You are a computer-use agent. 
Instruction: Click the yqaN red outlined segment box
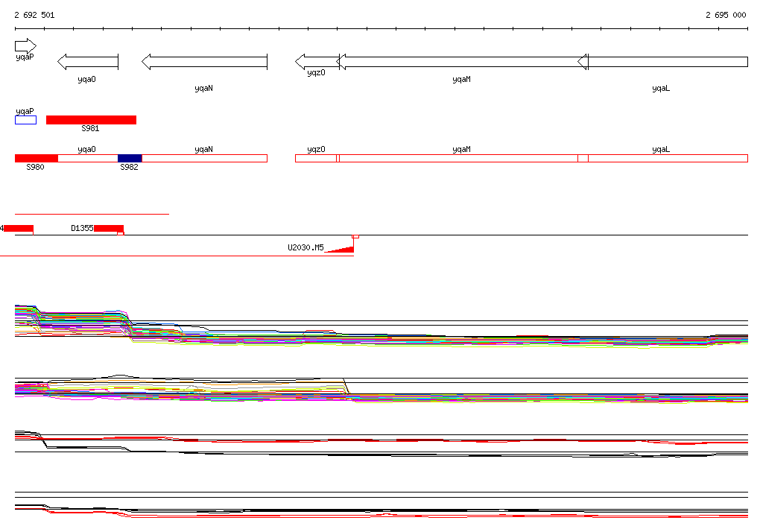tap(204, 158)
